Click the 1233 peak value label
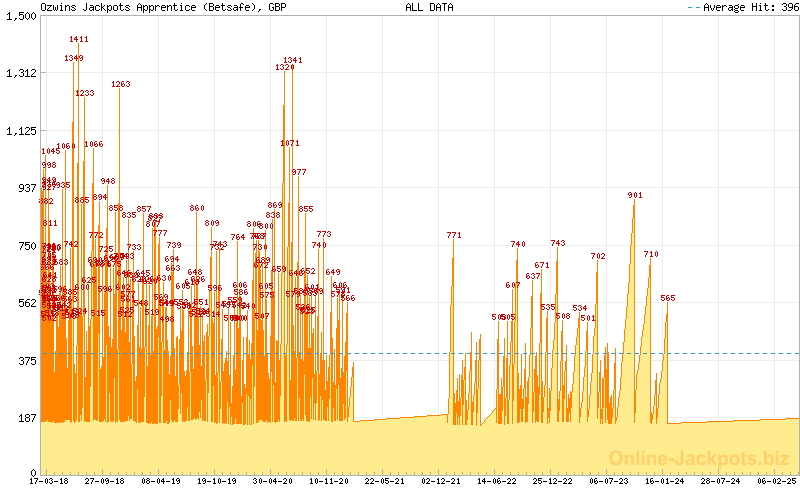The height and width of the screenshot is (490, 800). coord(85,93)
